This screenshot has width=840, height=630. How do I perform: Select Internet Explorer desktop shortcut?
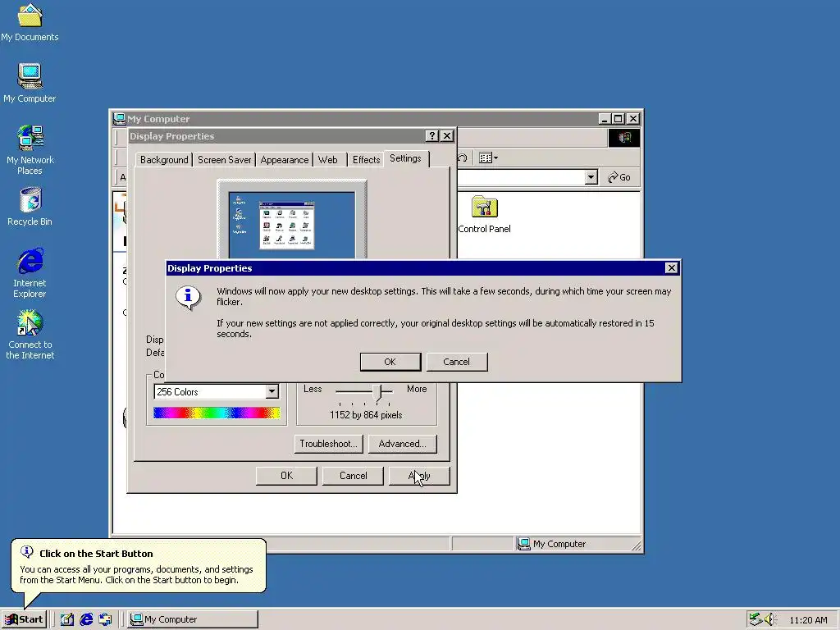pyautogui.click(x=30, y=273)
